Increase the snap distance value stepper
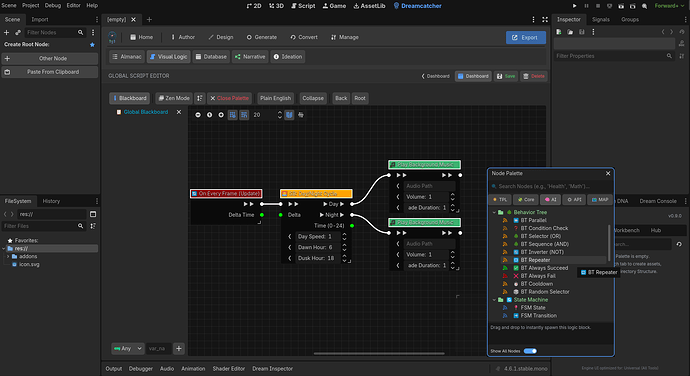Screen dimensions: 690x376 (x=279, y=113)
